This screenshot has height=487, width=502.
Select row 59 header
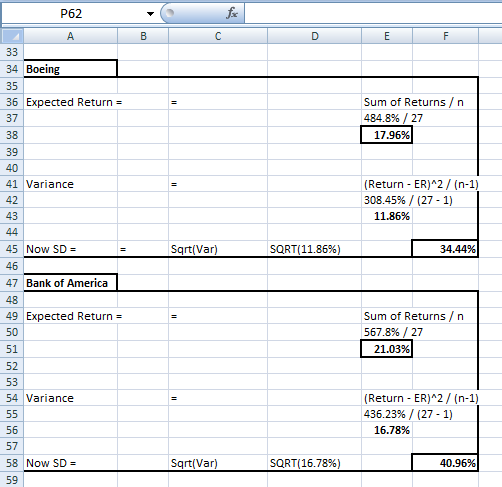[12, 480]
